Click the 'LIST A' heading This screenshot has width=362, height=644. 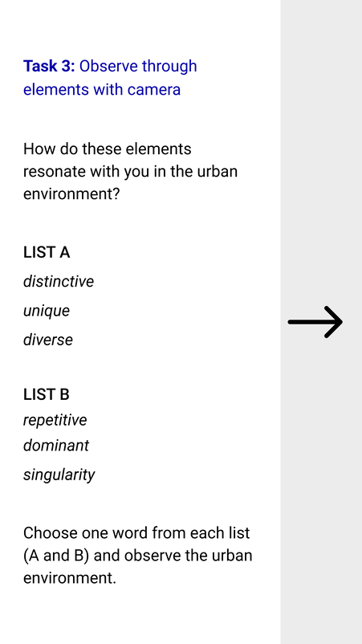(47, 252)
